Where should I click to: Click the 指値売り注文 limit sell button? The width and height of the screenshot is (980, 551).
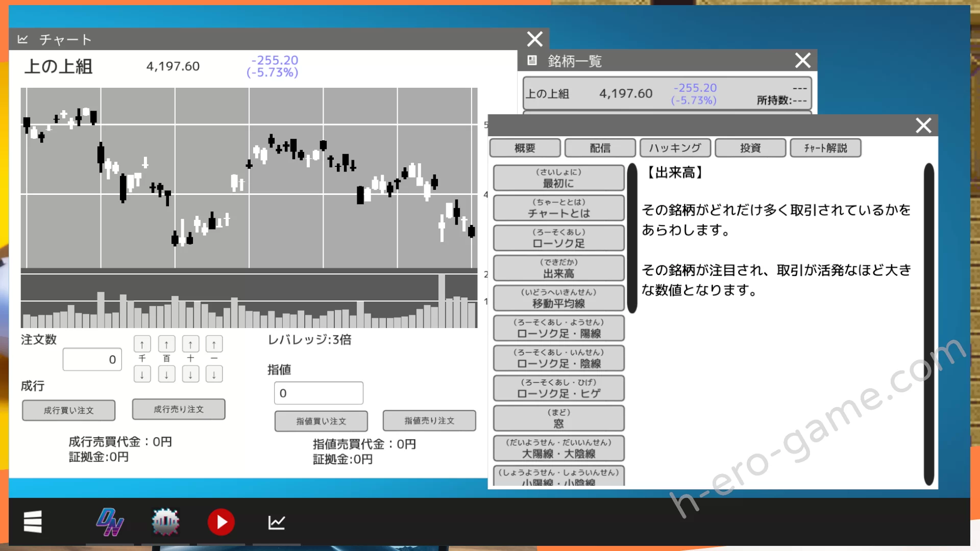click(429, 420)
